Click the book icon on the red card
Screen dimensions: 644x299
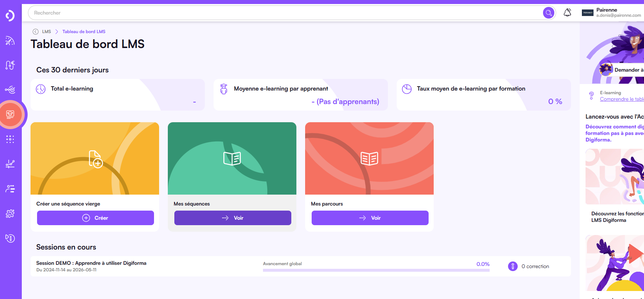tap(369, 159)
